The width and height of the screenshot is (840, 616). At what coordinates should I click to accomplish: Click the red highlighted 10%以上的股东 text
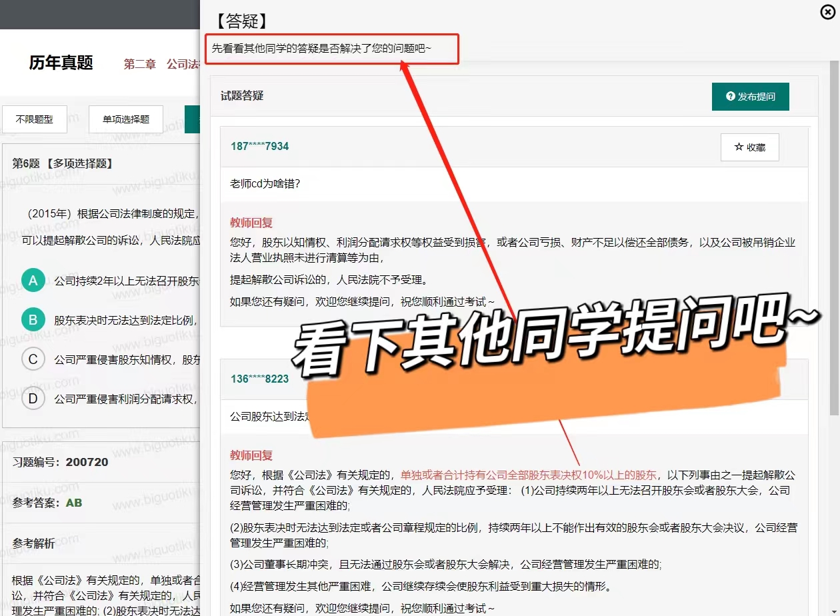tap(529, 475)
